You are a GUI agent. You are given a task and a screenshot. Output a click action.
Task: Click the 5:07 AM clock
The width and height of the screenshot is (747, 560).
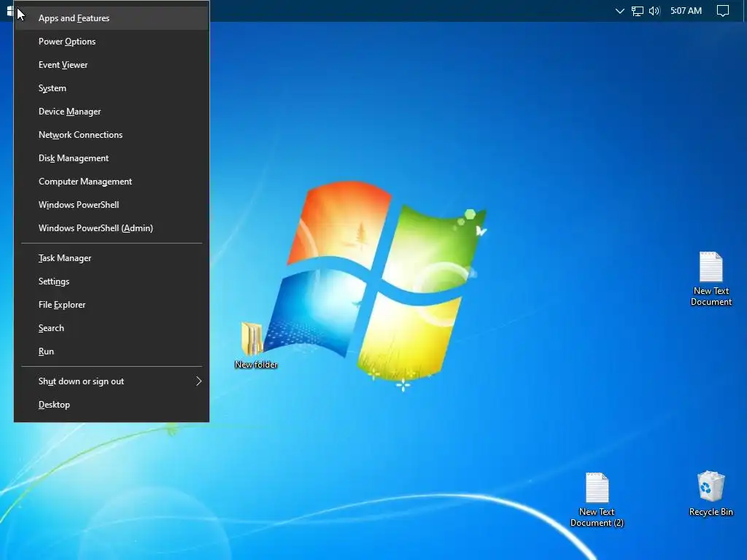[x=686, y=10]
